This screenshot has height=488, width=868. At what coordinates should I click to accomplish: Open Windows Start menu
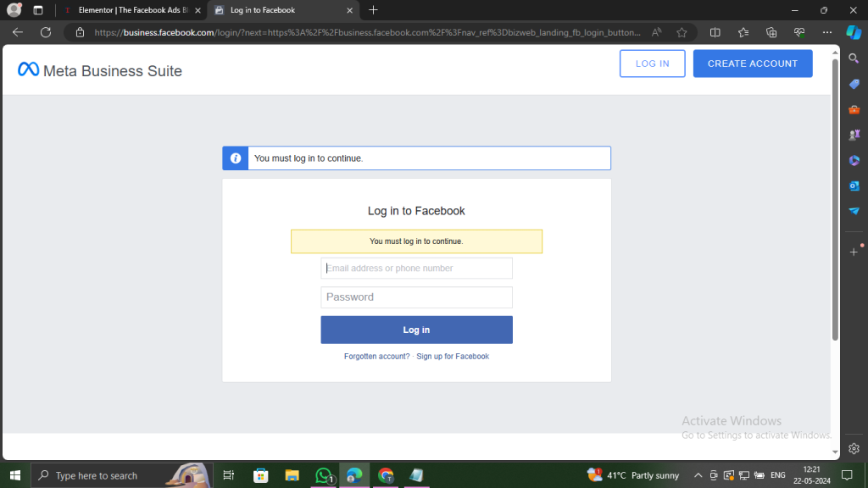coord(15,475)
